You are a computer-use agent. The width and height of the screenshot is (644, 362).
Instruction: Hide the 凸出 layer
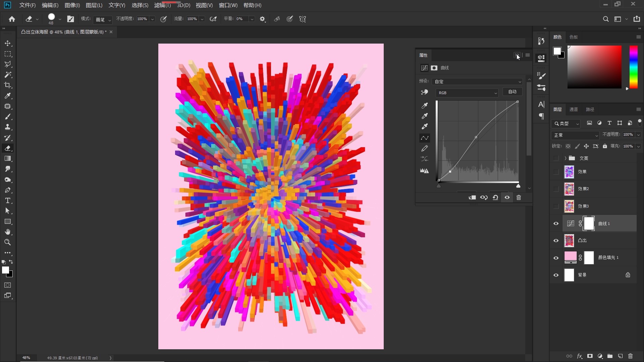pyautogui.click(x=556, y=241)
